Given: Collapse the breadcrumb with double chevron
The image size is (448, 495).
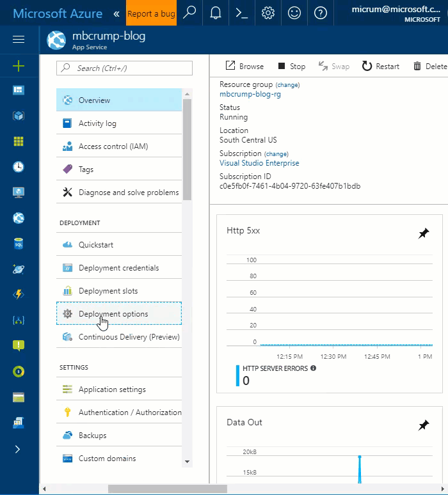Looking at the screenshot, I should click(116, 14).
